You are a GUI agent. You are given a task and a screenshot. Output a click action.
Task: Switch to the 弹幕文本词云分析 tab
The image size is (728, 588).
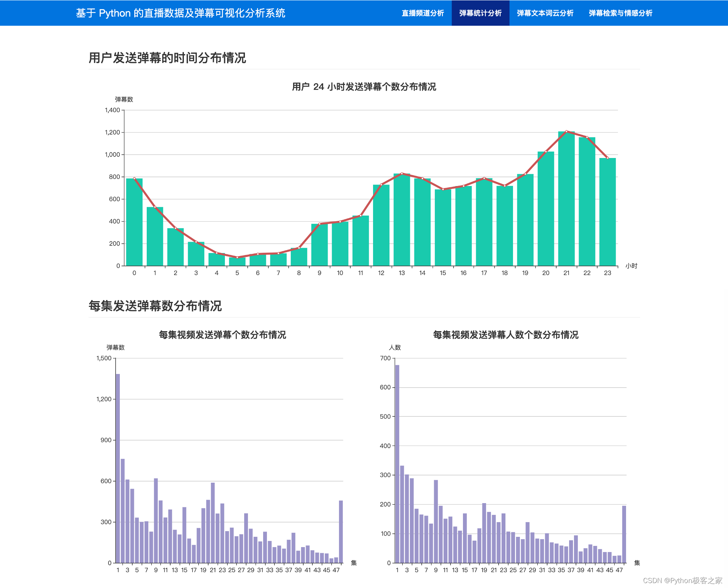pos(545,13)
